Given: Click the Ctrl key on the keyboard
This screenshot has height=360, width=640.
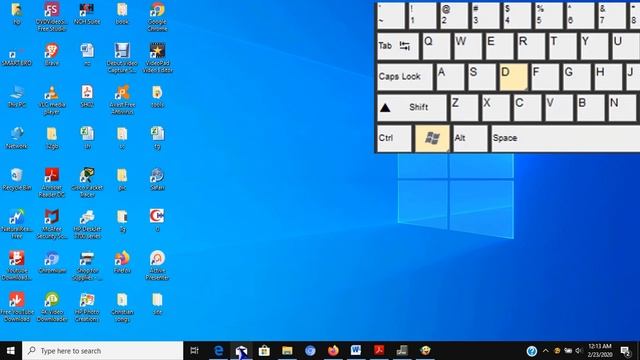Looking at the screenshot, I should point(394,138).
